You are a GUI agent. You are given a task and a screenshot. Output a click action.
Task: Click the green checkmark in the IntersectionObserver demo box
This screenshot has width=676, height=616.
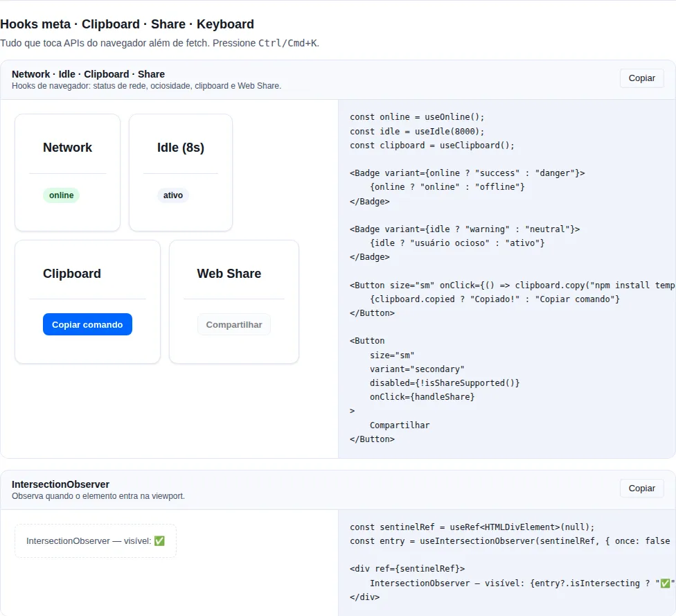coord(159,541)
